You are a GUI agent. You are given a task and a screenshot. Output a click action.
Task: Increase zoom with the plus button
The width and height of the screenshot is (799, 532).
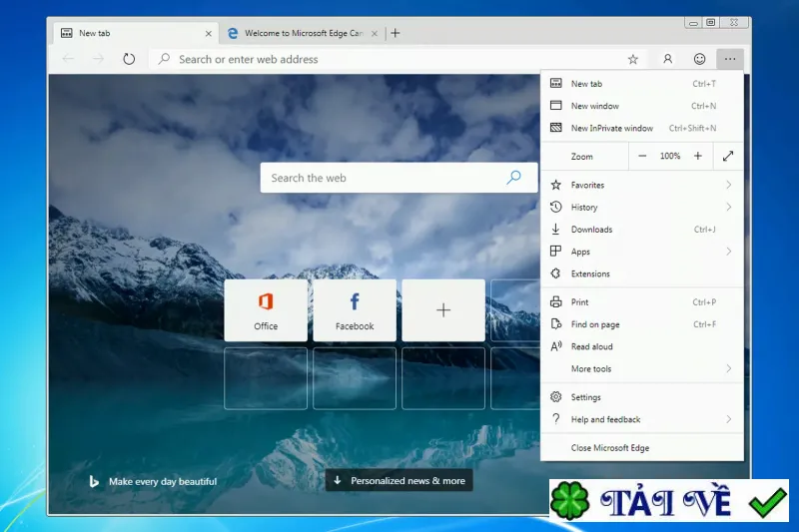697,157
